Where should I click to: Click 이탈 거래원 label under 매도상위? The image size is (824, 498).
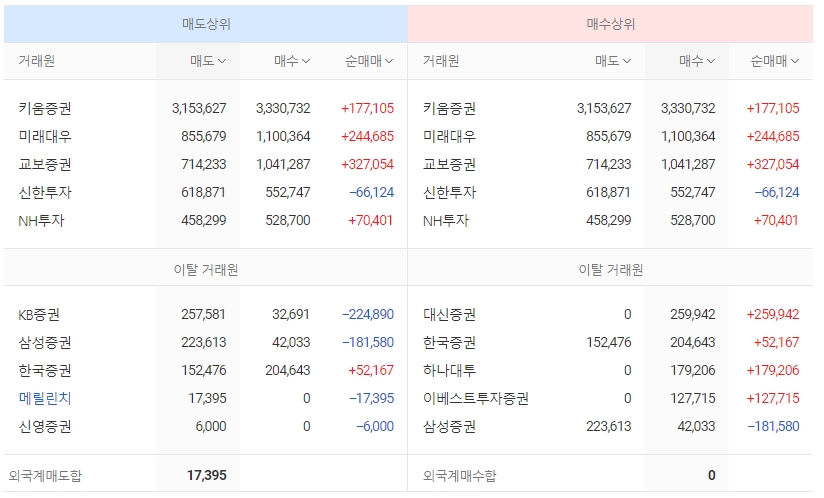click(x=206, y=269)
